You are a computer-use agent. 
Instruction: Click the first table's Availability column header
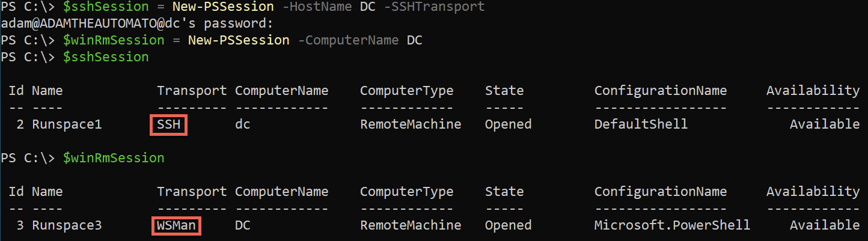click(813, 91)
